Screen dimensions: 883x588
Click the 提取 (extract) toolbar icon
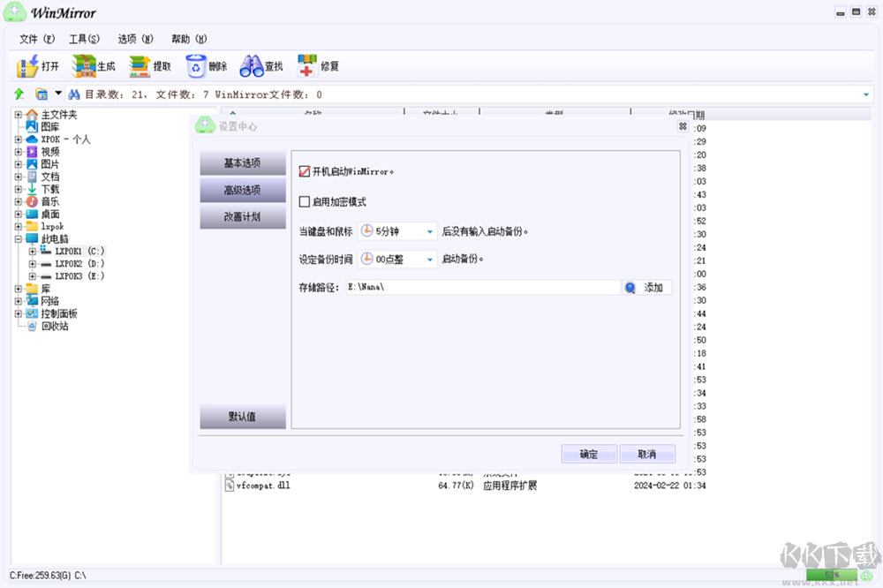[x=148, y=65]
